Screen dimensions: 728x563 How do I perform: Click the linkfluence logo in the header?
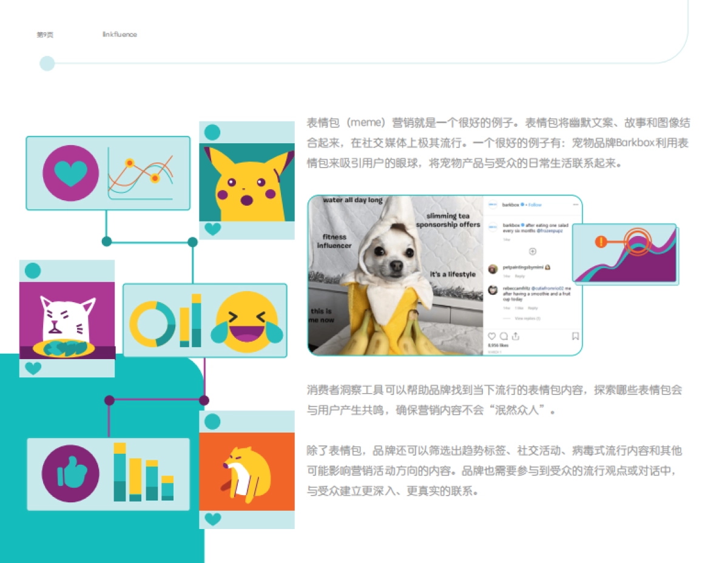(120, 35)
